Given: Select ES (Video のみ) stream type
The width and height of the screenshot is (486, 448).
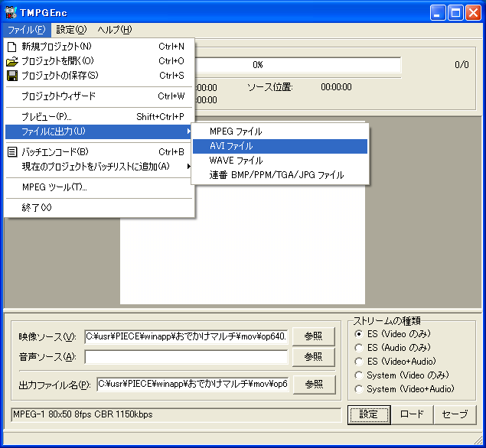Looking at the screenshot, I should 359,334.
